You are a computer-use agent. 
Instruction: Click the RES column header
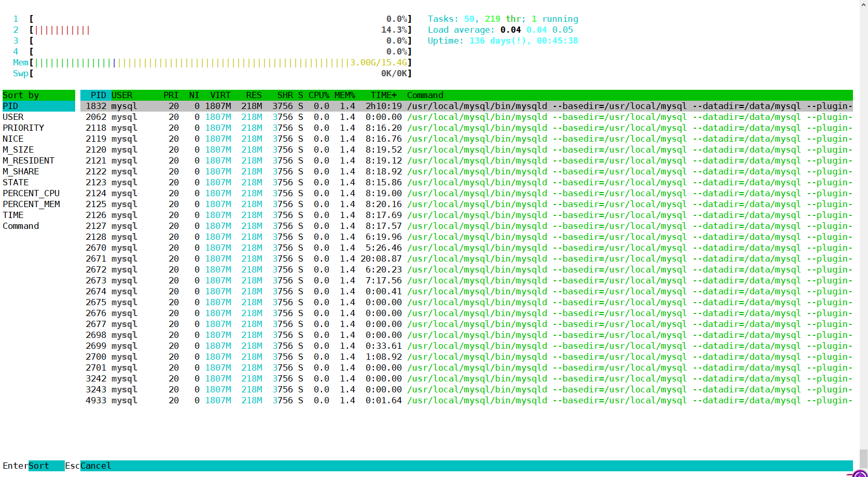pos(254,95)
